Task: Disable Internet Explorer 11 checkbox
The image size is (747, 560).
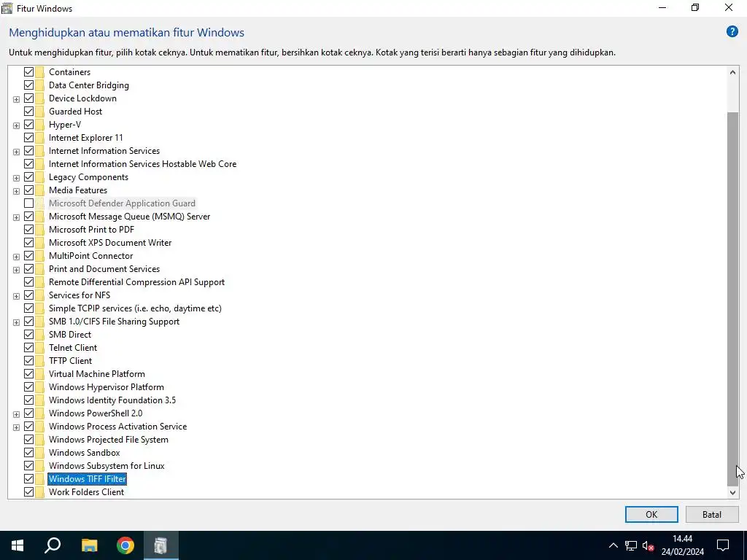Action: [x=28, y=138]
